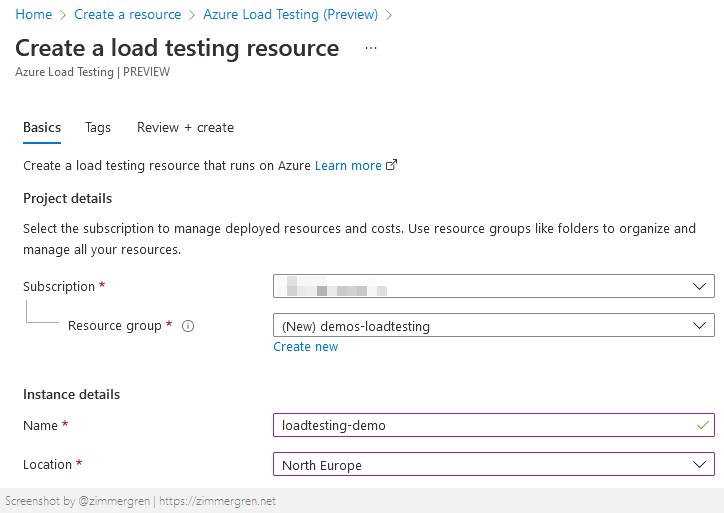Click the Create a load testing resource heading
The image size is (724, 513).
177,48
